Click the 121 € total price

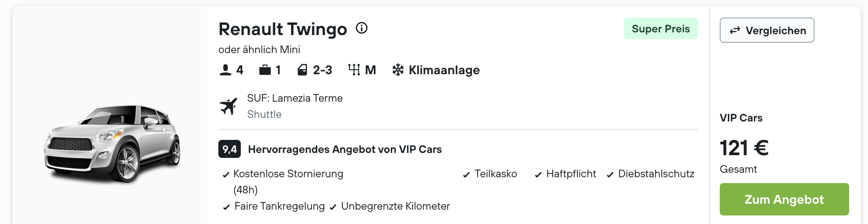coord(744,148)
